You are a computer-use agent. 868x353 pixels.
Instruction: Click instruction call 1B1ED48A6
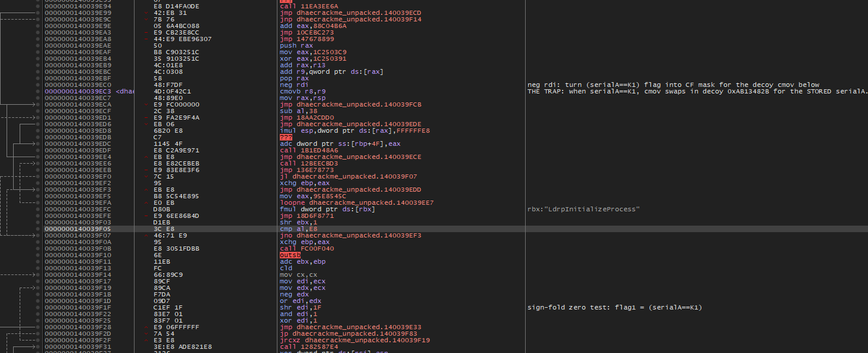[309, 150]
